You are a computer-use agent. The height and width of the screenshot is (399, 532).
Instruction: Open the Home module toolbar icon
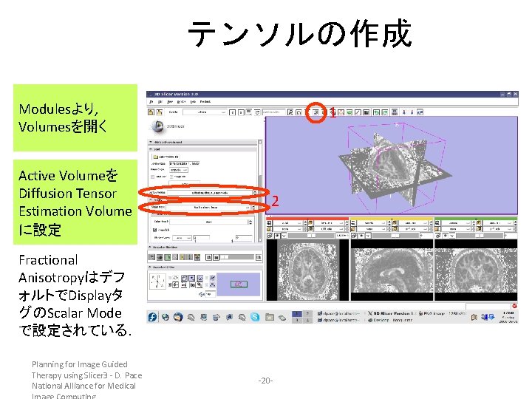pyautogui.click(x=299, y=112)
